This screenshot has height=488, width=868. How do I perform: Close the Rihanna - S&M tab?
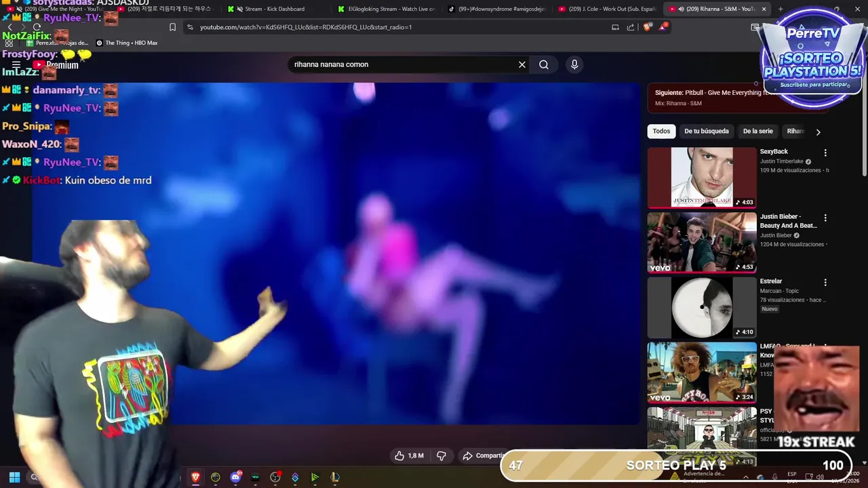764,9
